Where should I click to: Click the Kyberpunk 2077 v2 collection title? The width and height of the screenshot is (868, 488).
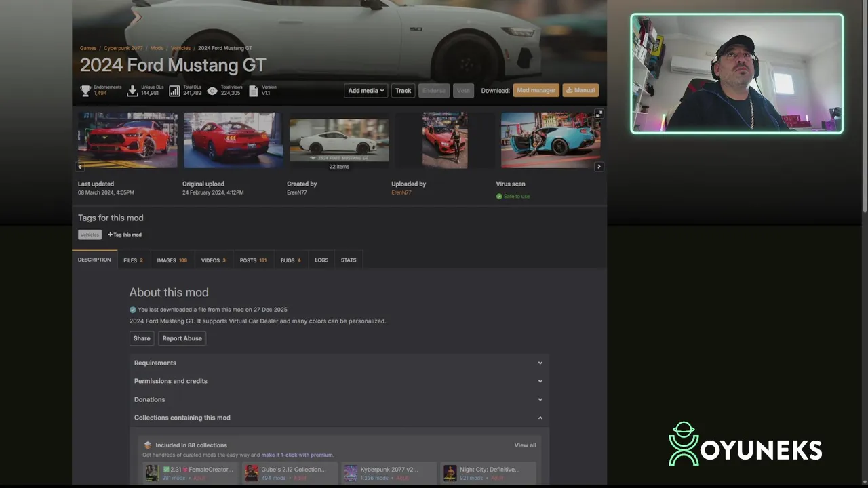(x=389, y=469)
